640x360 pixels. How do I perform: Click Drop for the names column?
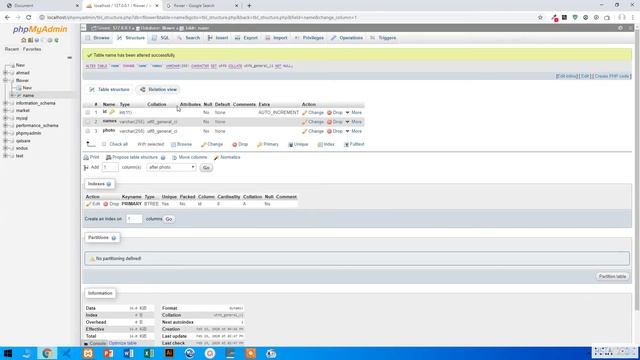coord(335,122)
